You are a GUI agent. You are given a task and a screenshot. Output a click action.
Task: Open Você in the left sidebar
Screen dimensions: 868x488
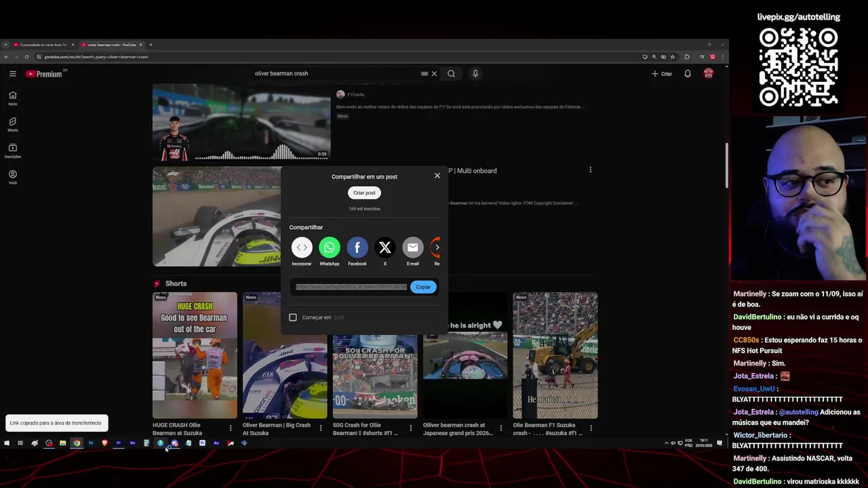click(x=12, y=178)
